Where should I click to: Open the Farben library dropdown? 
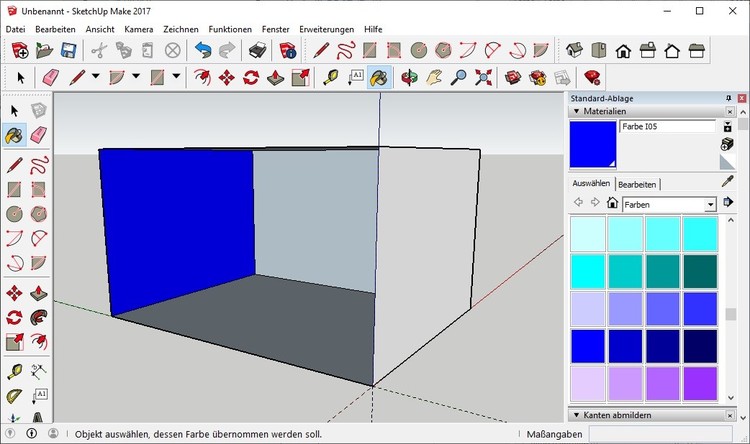[x=710, y=204]
